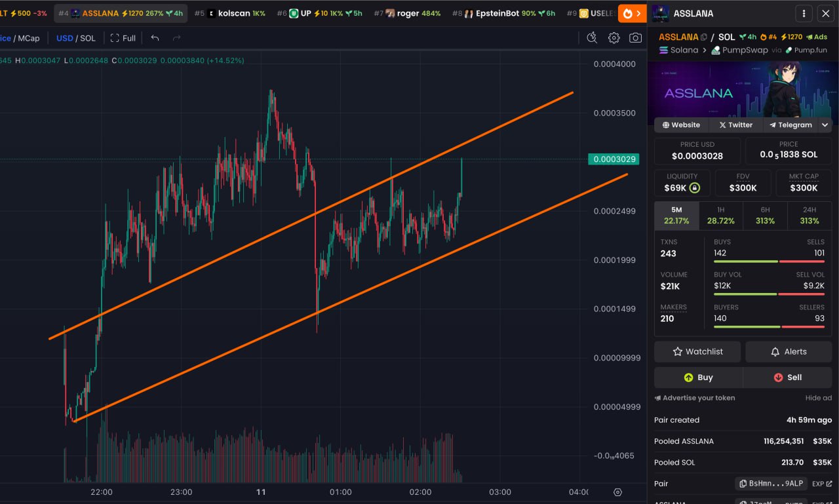Click the chart time-axis settings icon
The width and height of the screenshot is (839, 504).
[617, 492]
